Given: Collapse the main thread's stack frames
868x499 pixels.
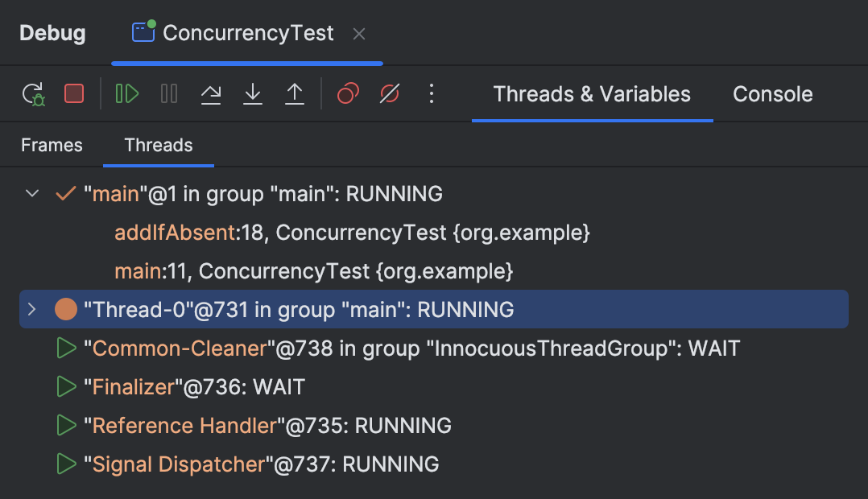Looking at the screenshot, I should 31,193.
